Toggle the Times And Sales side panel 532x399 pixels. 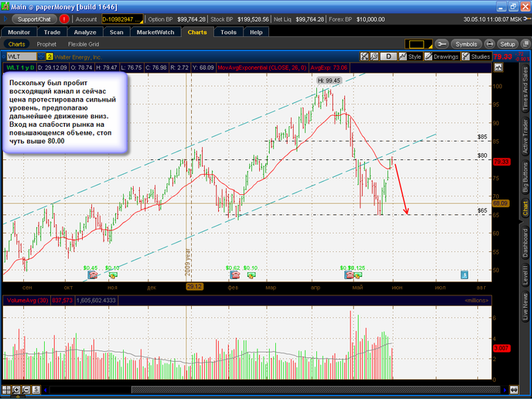[525, 89]
